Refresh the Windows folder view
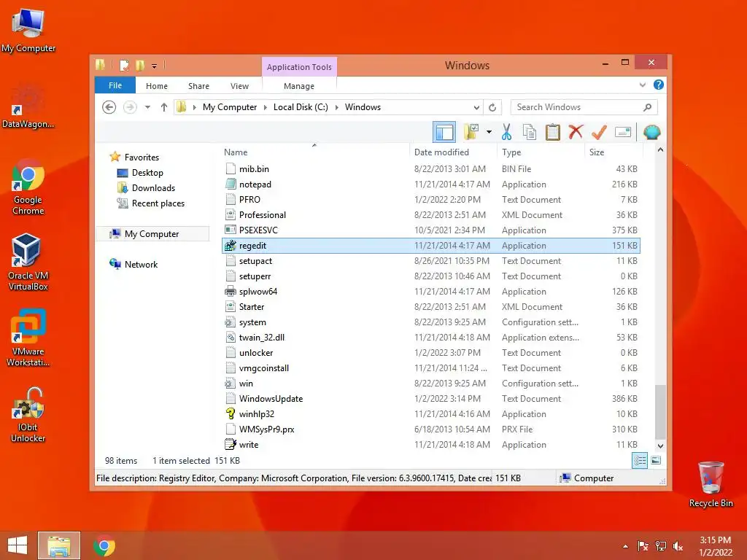747x560 pixels. tap(492, 108)
